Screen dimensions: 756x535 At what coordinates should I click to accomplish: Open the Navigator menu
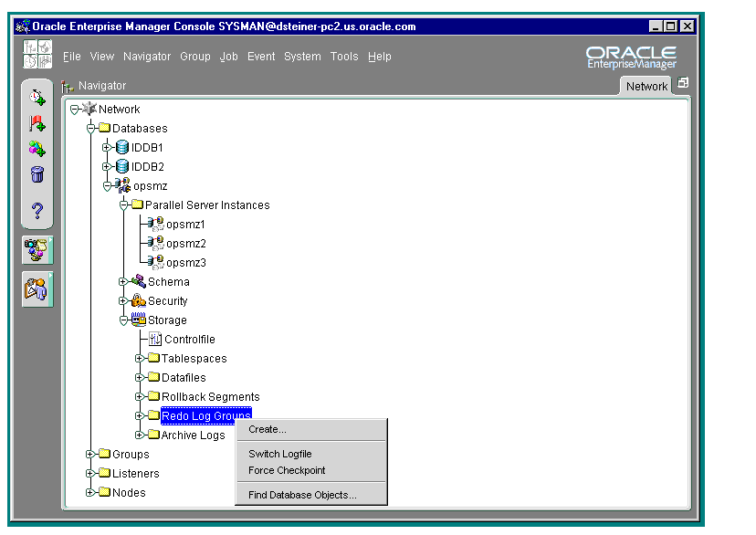(x=146, y=57)
